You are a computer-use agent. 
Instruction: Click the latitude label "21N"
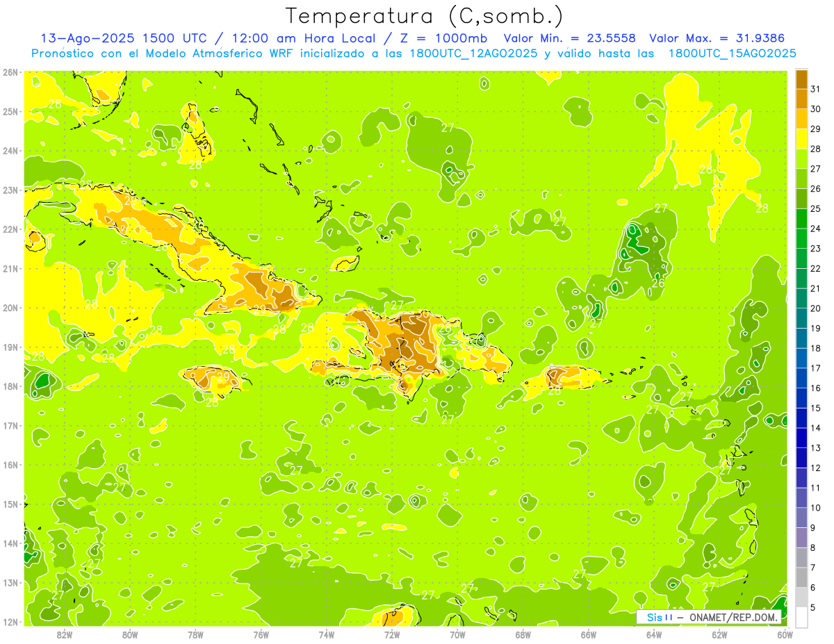[x=10, y=268]
